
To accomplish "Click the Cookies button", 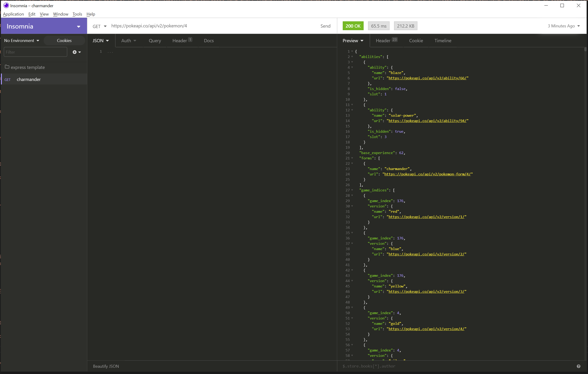I will tap(64, 41).
